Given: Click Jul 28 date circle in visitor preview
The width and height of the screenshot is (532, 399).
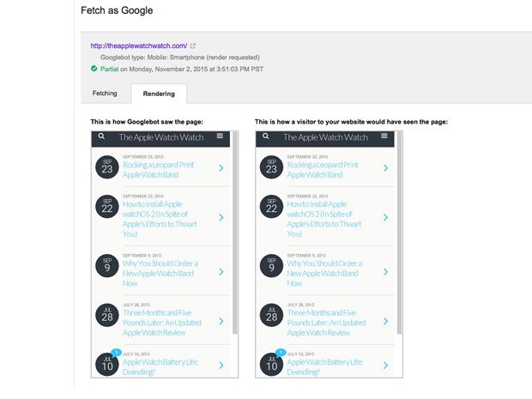Looking at the screenshot, I should [269, 319].
